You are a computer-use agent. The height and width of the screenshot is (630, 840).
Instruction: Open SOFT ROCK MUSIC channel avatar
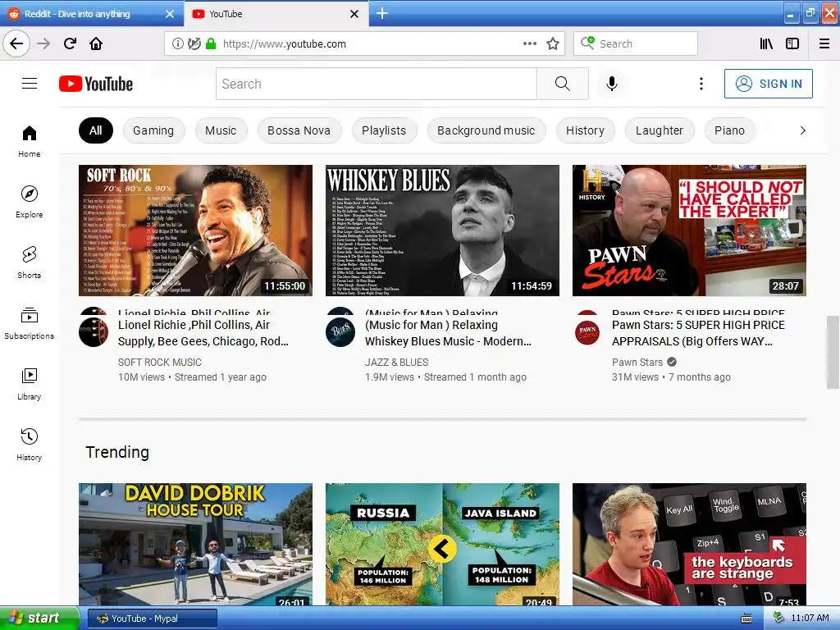(x=94, y=332)
